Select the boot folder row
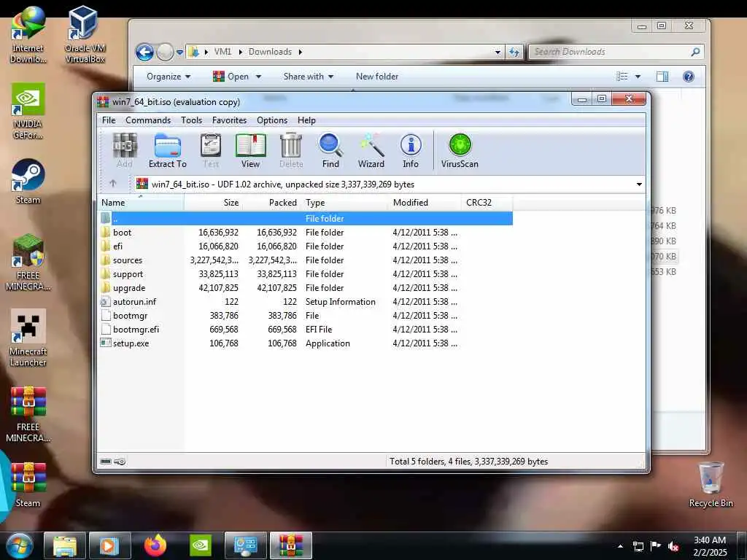The width and height of the screenshot is (747, 560). (305, 233)
